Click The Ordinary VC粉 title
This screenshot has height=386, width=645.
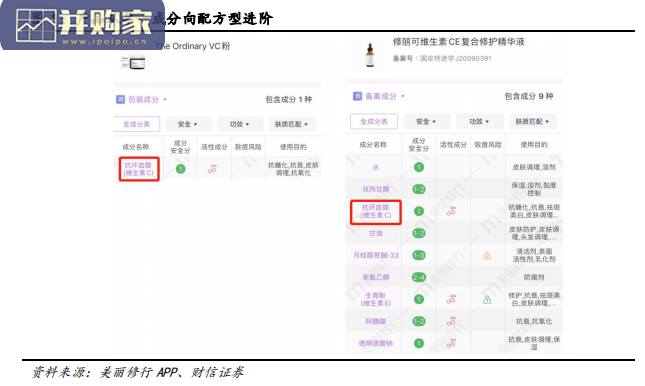[193, 46]
